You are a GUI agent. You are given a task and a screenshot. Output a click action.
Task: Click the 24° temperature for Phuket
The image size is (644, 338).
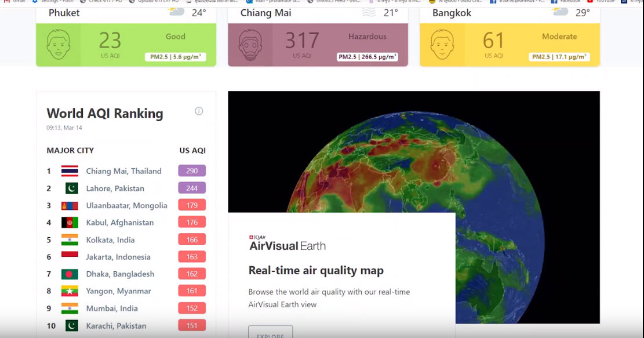[x=199, y=13]
